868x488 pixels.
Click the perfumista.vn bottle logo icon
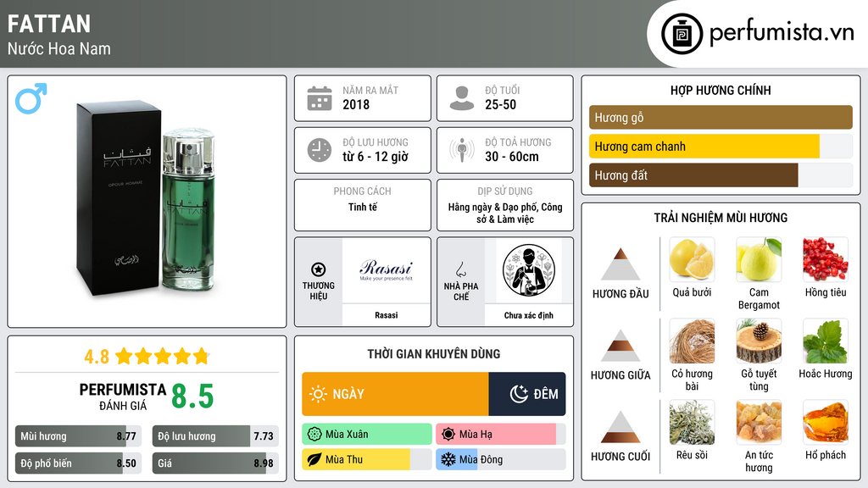click(682, 34)
